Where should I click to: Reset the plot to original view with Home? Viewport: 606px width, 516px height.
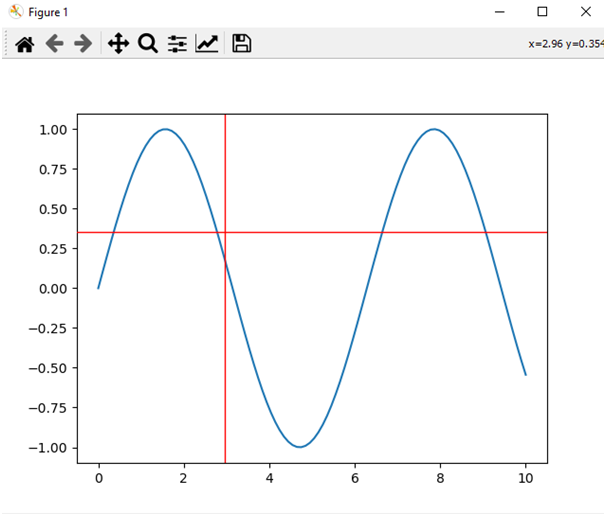click(25, 43)
